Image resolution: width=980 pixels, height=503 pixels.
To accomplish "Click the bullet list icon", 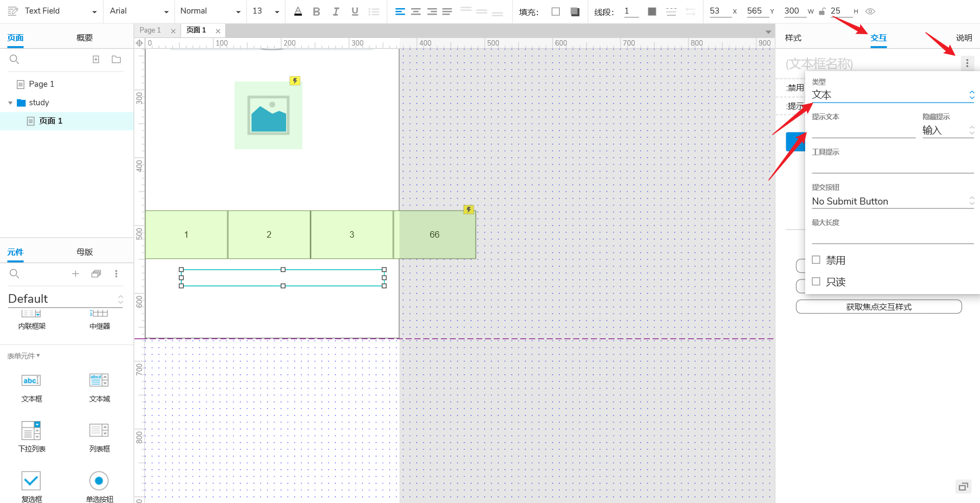I will click(374, 11).
